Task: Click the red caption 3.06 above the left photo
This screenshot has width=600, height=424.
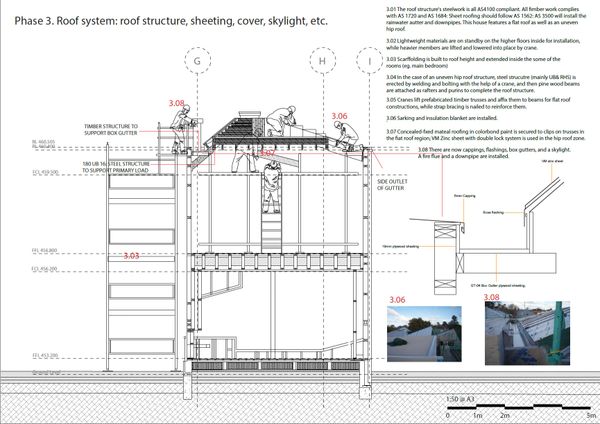Action: pyautogui.click(x=397, y=300)
